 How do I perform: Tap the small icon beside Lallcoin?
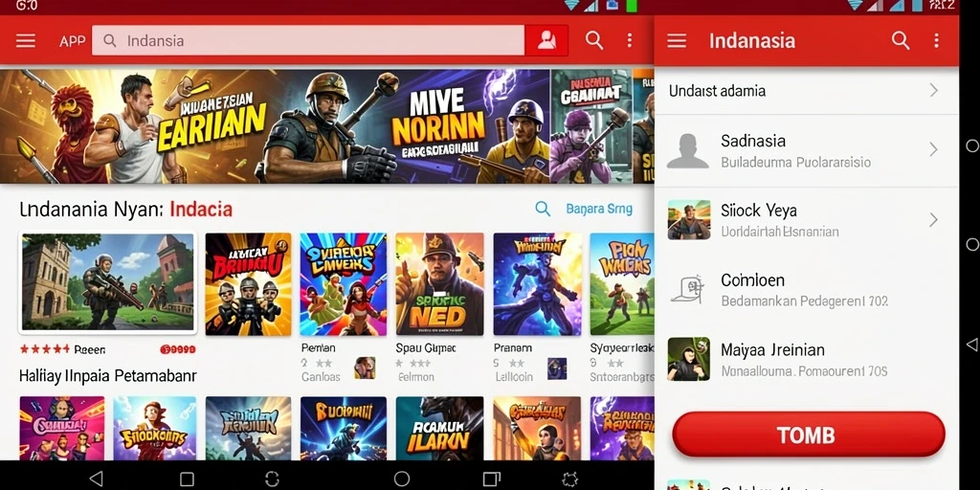[x=557, y=368]
